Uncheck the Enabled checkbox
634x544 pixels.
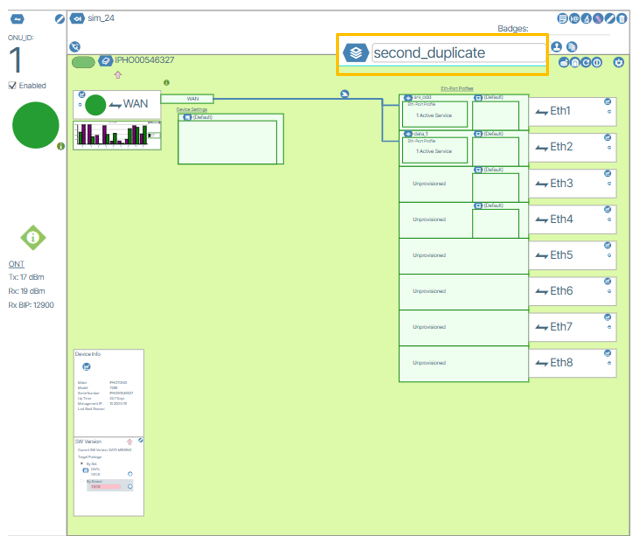pyautogui.click(x=12, y=86)
